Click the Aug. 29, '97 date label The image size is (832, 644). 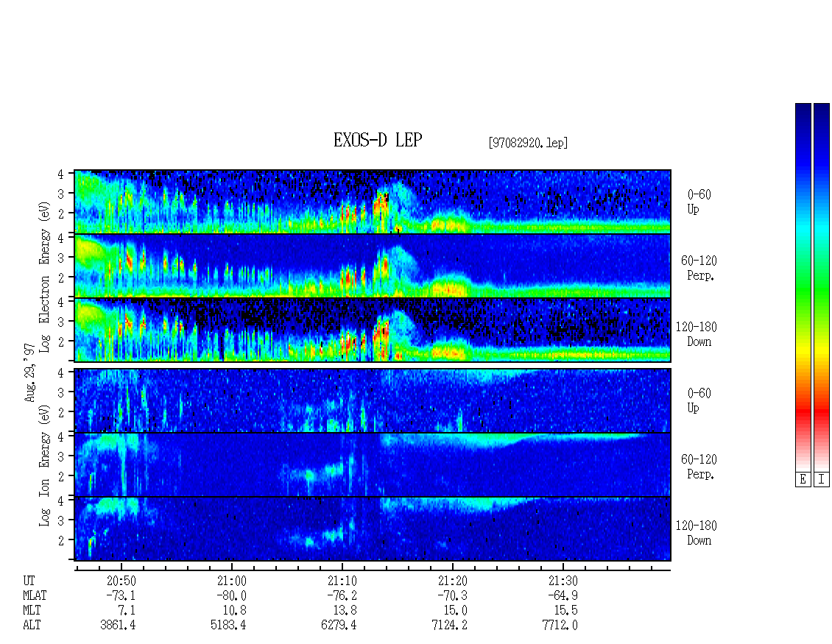[29, 372]
